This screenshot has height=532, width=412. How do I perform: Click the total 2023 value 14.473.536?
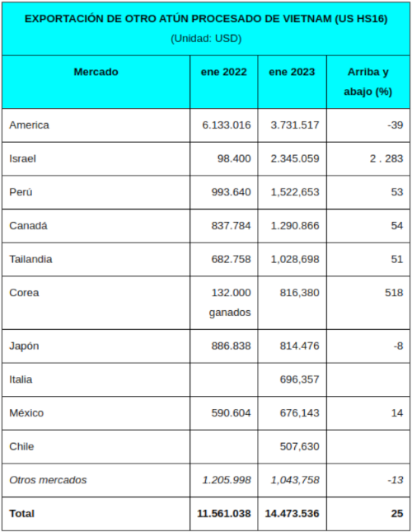pyautogui.click(x=292, y=513)
